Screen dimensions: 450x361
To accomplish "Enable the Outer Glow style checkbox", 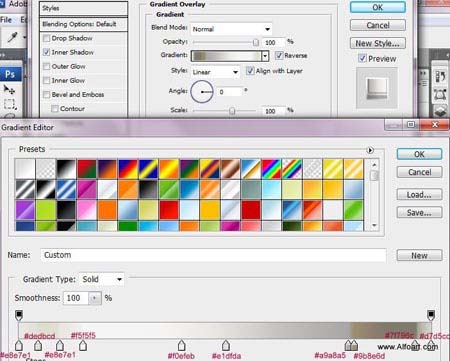I will [x=47, y=66].
